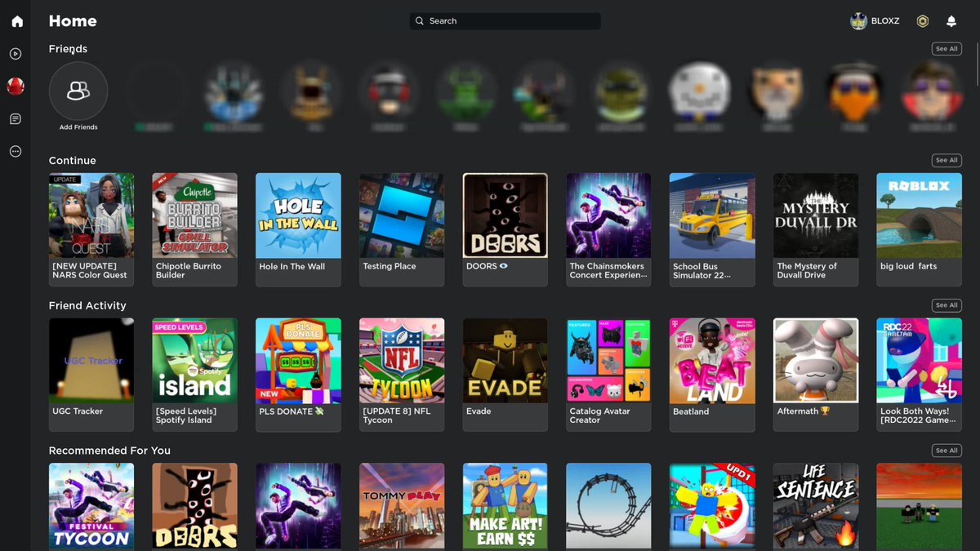Click See All for Friend Activity
The width and height of the screenshot is (980, 551).
(947, 305)
